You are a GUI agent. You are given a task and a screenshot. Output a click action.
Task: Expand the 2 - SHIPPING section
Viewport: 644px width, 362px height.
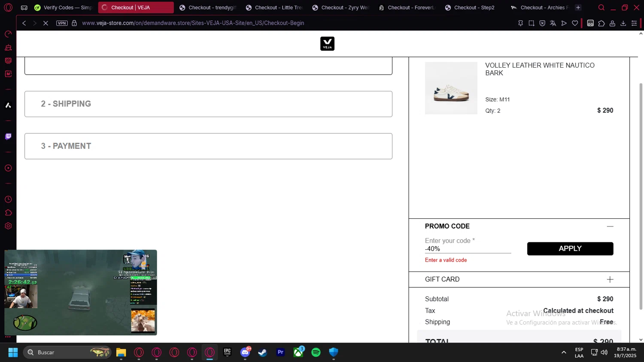tap(208, 104)
